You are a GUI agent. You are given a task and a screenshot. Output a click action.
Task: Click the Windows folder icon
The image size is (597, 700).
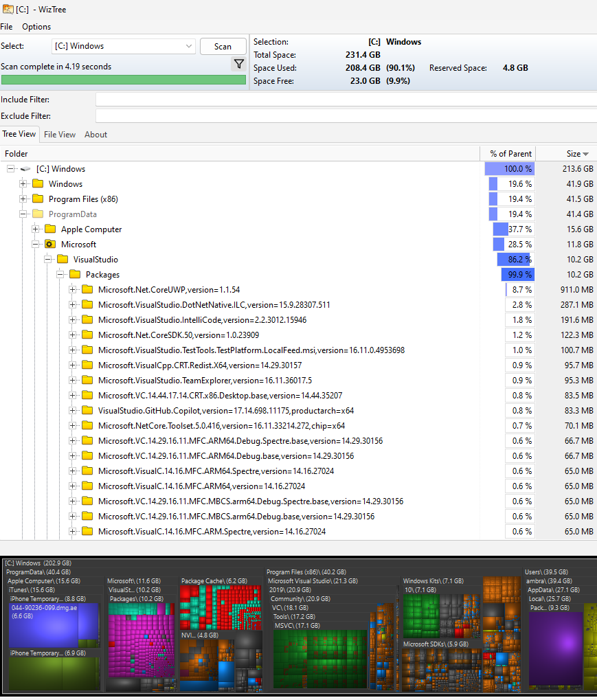(38, 184)
